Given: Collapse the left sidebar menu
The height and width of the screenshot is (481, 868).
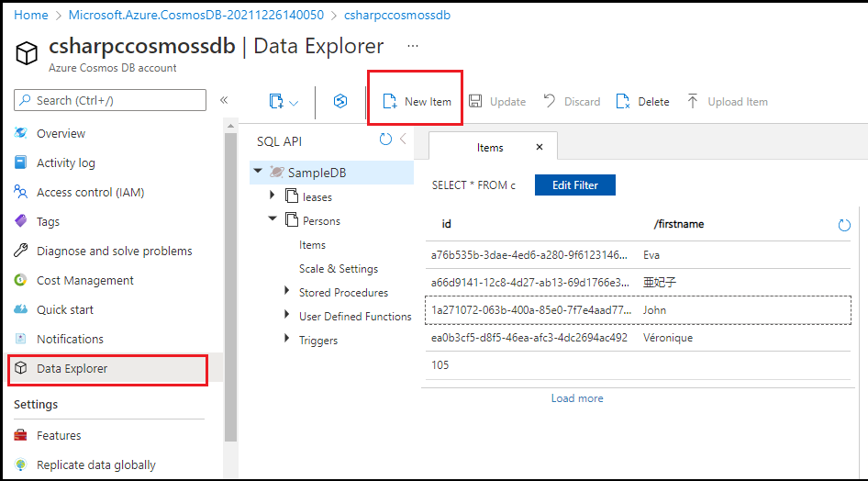Looking at the screenshot, I should pos(224,100).
